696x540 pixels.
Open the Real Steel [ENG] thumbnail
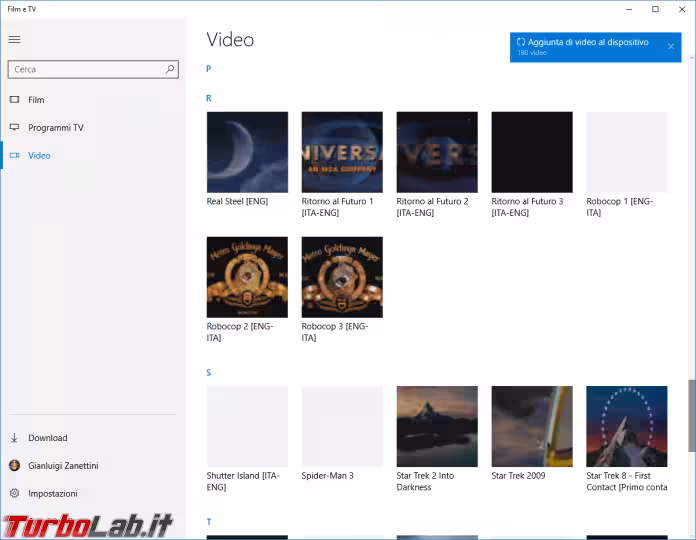tap(247, 152)
